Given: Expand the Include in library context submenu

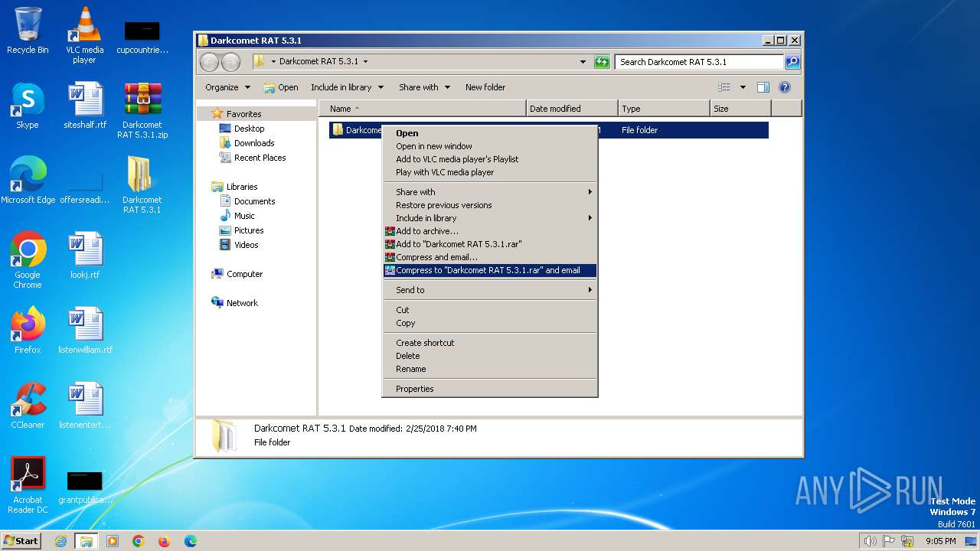Looking at the screenshot, I should (490, 218).
